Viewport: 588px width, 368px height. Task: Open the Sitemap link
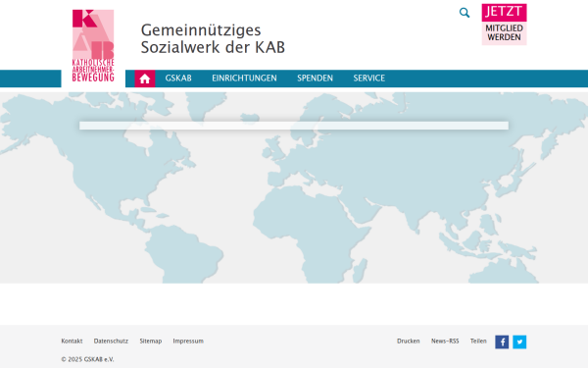point(150,341)
